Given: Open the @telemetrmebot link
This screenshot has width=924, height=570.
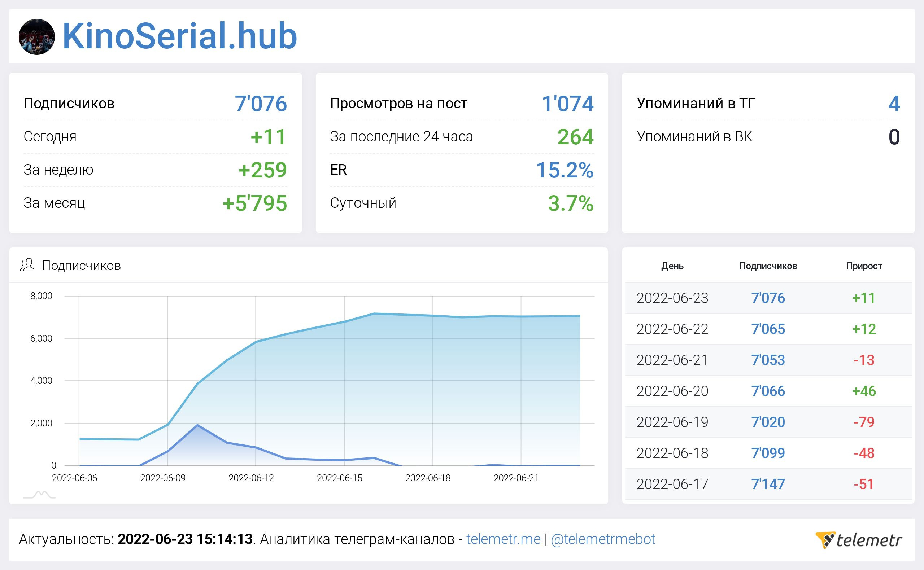Looking at the screenshot, I should 603,539.
